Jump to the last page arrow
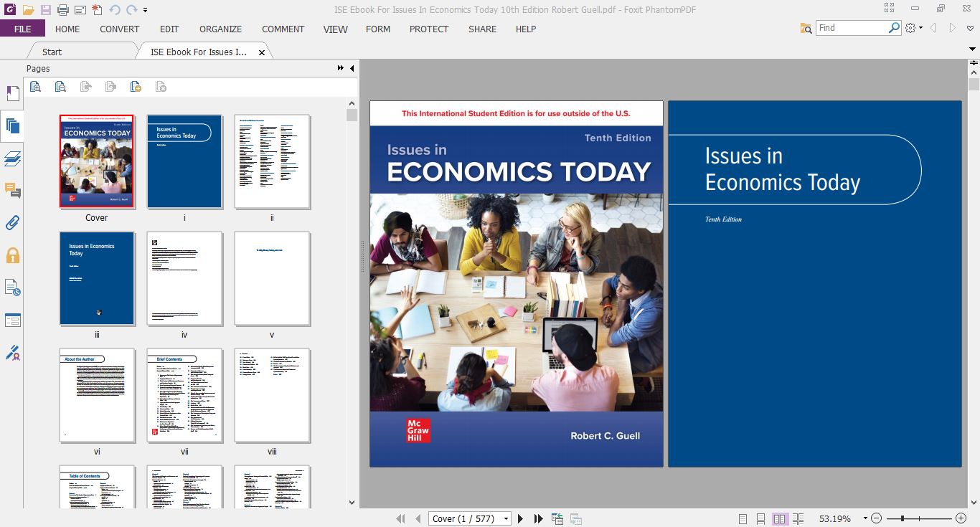The width and height of the screenshot is (980, 527). click(538, 518)
